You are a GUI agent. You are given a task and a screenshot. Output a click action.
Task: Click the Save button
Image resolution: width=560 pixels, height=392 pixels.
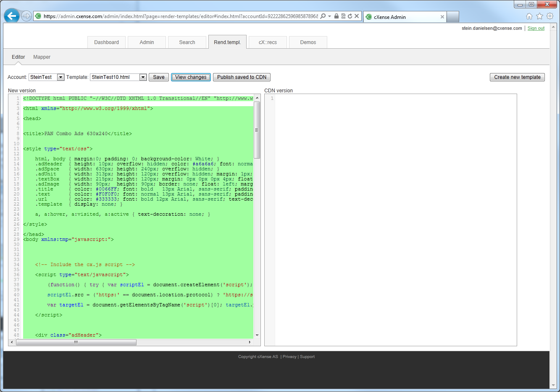159,77
